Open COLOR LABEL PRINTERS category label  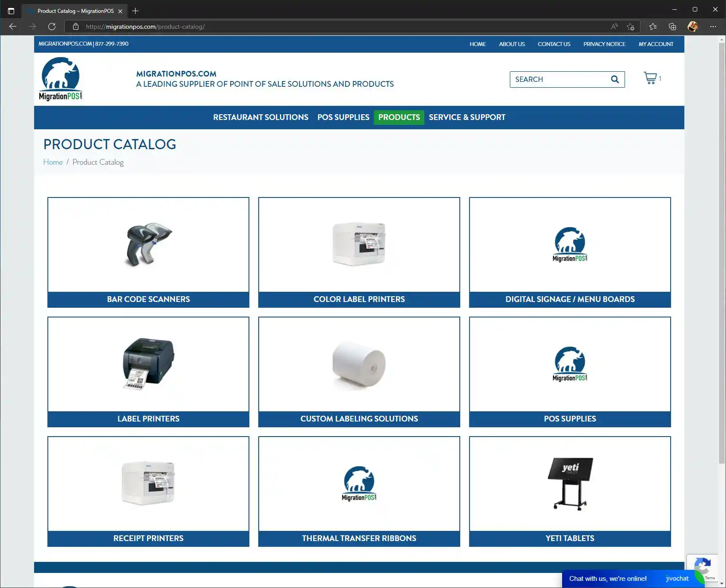[x=359, y=299]
